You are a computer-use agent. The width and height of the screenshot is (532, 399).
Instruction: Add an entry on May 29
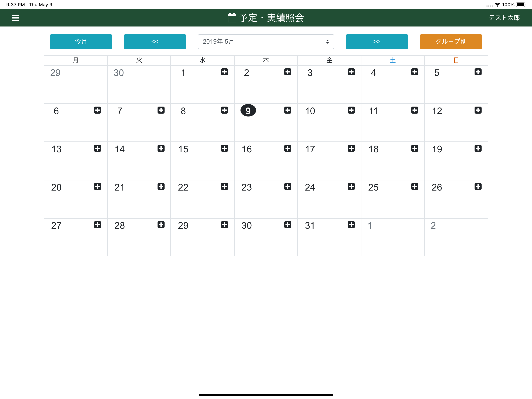224,225
